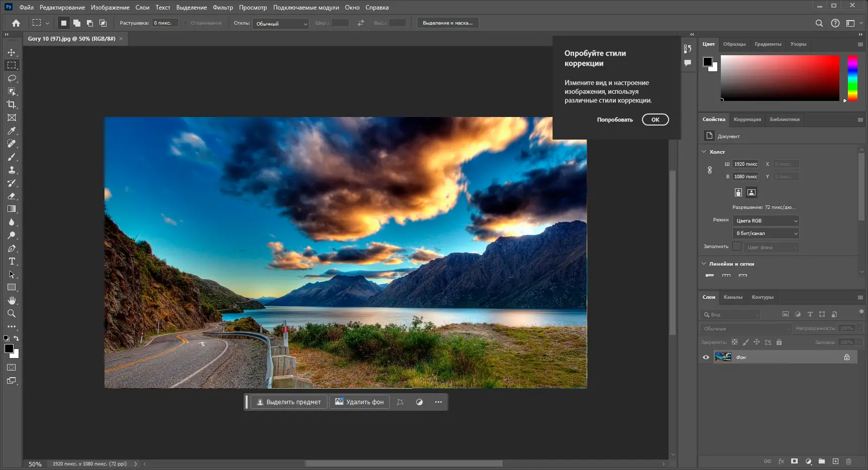Open the Layers panel flyout menu
The image size is (868, 470).
click(x=860, y=297)
